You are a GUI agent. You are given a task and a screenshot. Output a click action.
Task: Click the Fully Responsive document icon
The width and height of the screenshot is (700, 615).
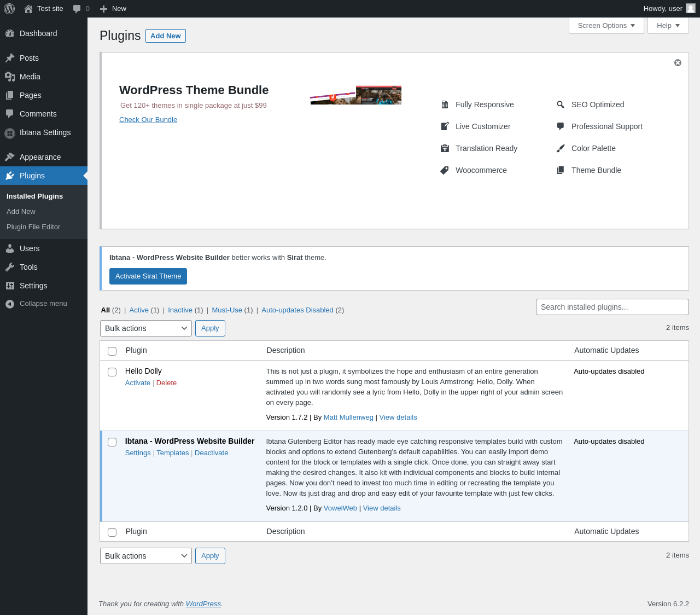445,105
